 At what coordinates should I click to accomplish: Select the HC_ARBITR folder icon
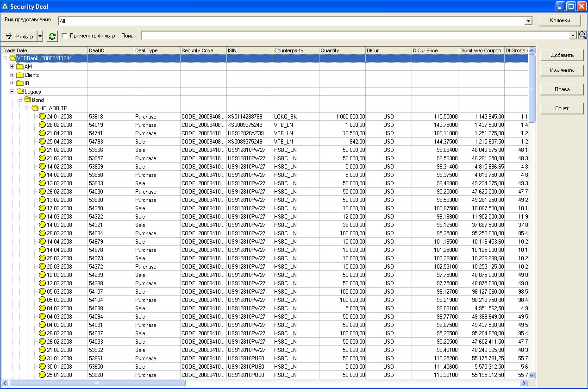click(35, 108)
